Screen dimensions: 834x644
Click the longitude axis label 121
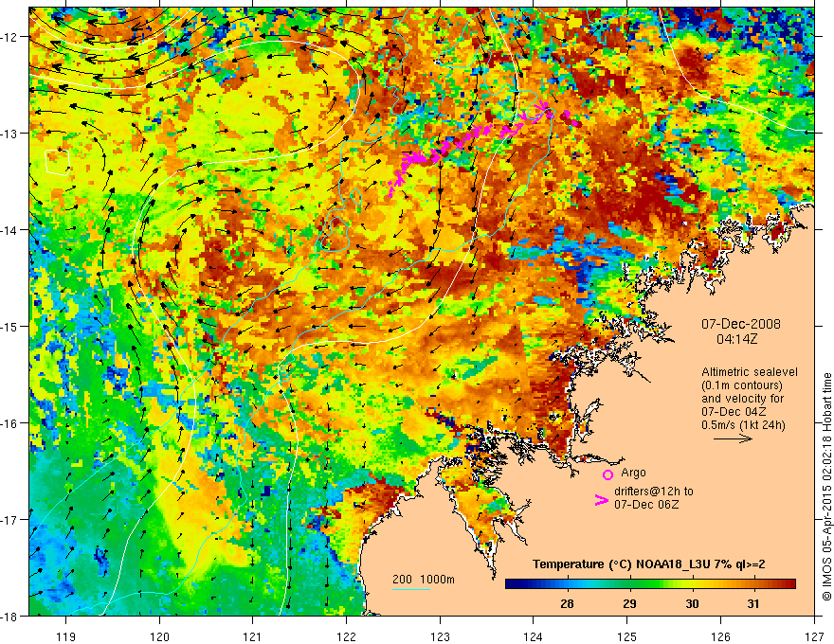tap(253, 636)
